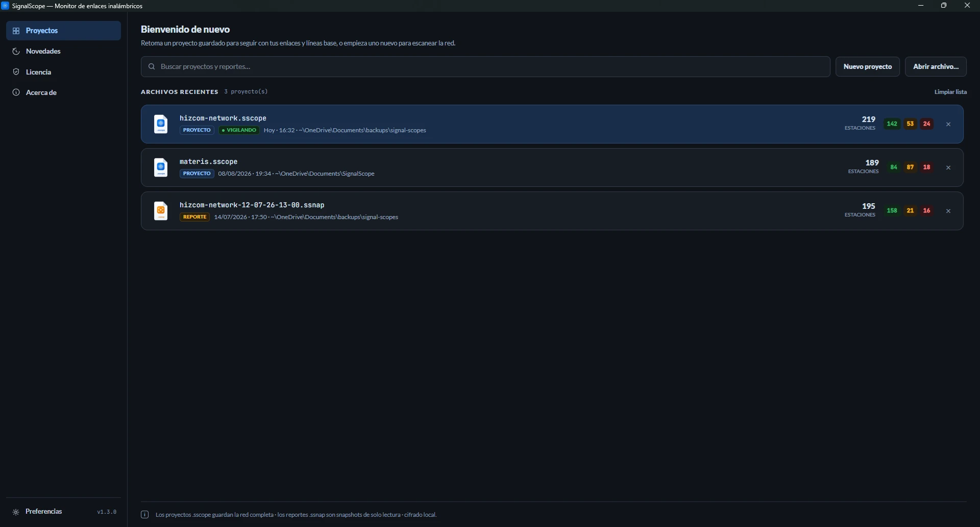980x527 pixels.
Task: Open materis.sscope project name
Action: pos(209,161)
